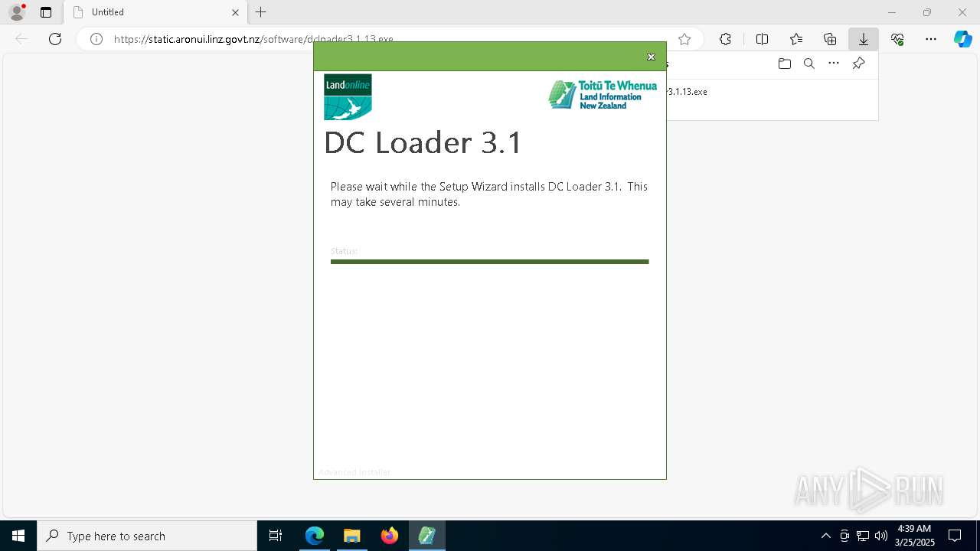Open Copilot sidebar
Viewport: 980px width, 551px height.
click(962, 39)
